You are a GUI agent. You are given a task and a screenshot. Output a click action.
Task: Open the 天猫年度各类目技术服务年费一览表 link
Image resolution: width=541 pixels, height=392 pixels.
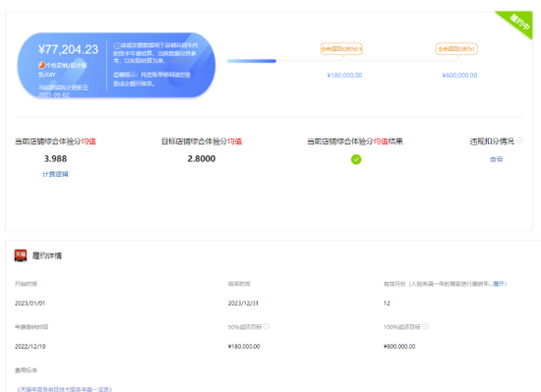tap(65, 389)
